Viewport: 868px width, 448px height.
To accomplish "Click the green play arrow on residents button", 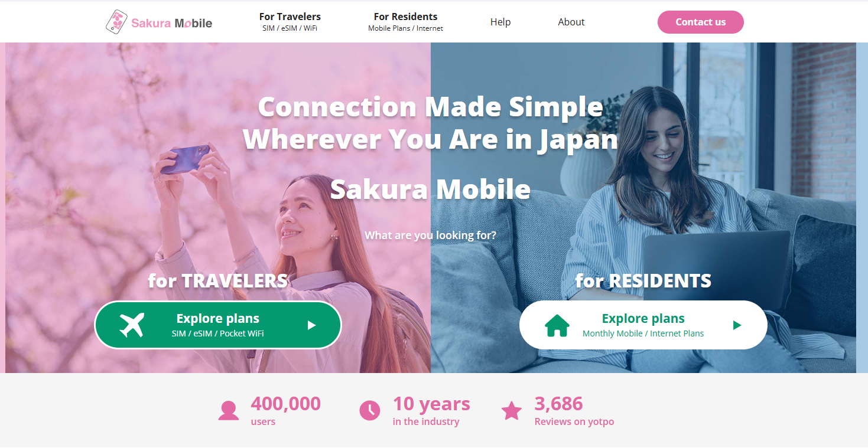I will pos(737,325).
